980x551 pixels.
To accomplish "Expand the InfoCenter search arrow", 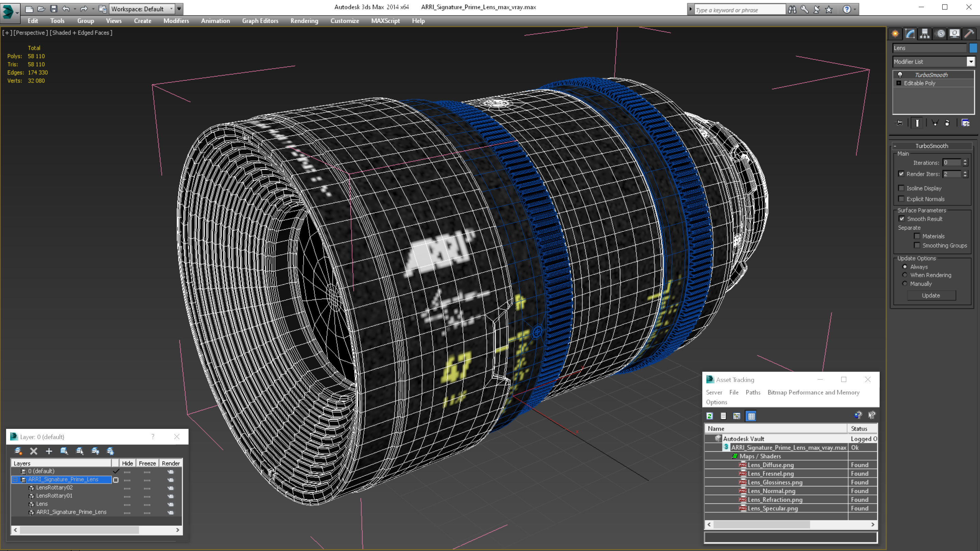I will 690,10.
